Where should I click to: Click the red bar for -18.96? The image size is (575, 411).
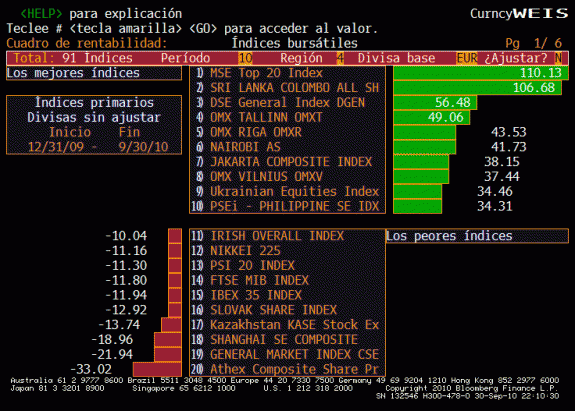click(x=168, y=340)
